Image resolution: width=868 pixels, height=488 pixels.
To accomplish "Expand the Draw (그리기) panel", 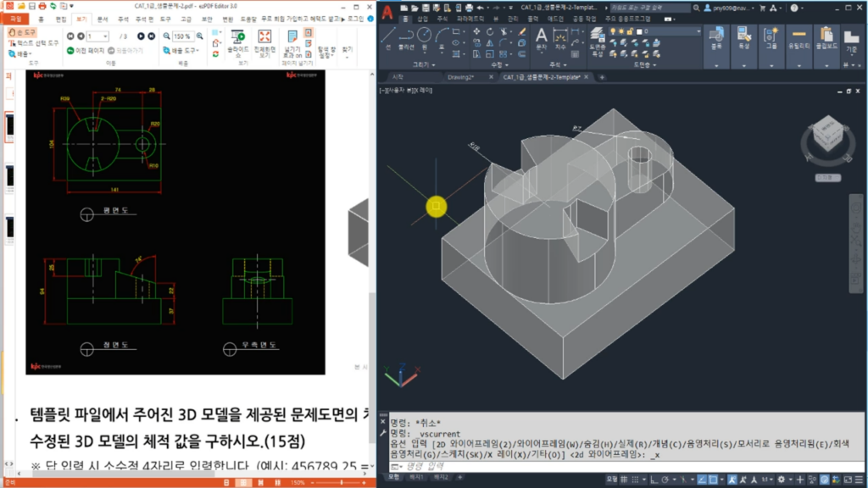I will tap(424, 64).
